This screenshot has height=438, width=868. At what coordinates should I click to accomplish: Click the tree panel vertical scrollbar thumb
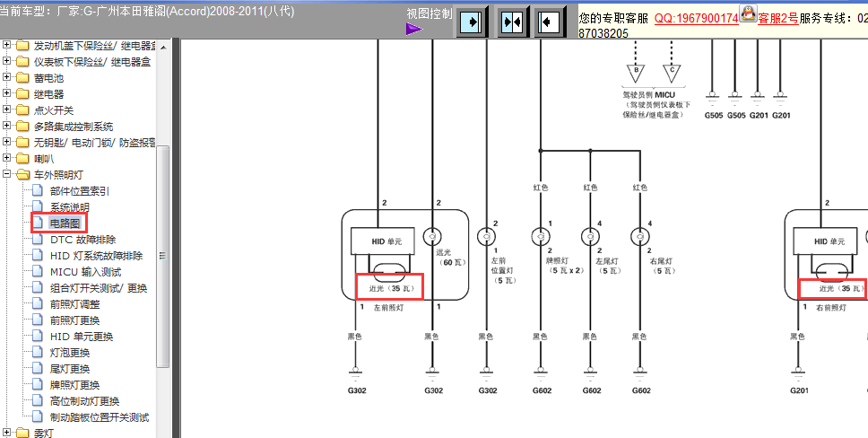point(163,256)
